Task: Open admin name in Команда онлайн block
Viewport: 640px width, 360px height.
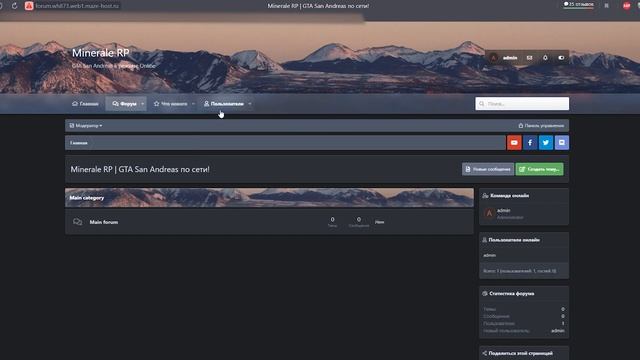Action: pos(504,211)
